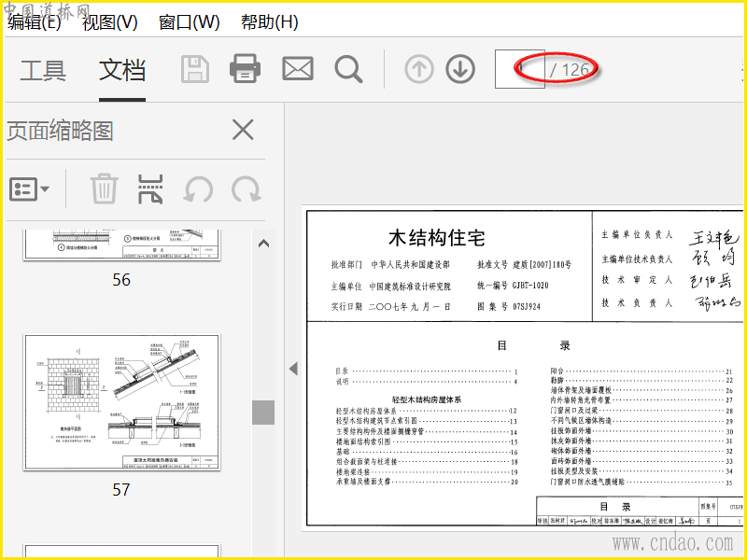Click the page number input field
Screen dimensions: 747x560
tap(520, 69)
